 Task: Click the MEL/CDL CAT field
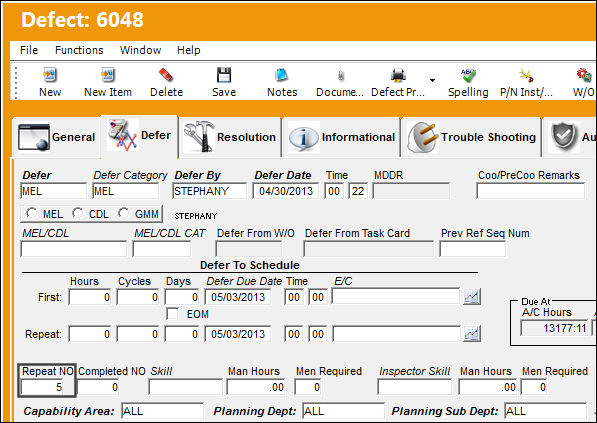click(x=162, y=249)
